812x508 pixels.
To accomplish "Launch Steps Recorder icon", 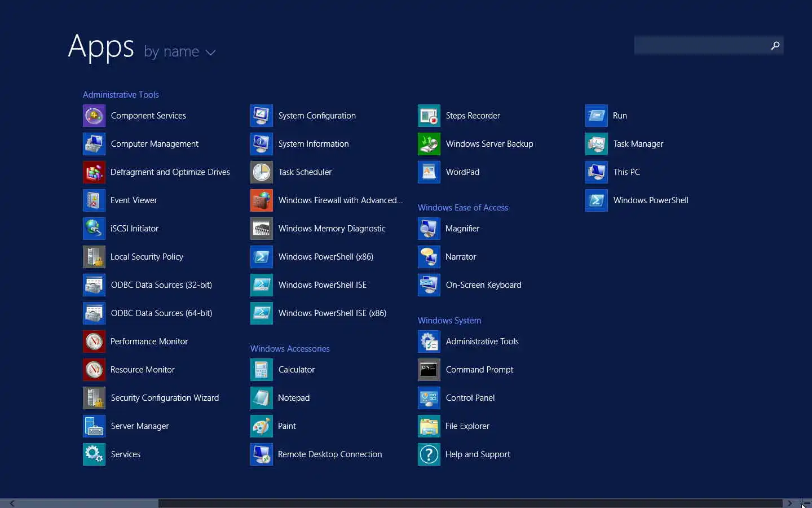I will (x=429, y=116).
